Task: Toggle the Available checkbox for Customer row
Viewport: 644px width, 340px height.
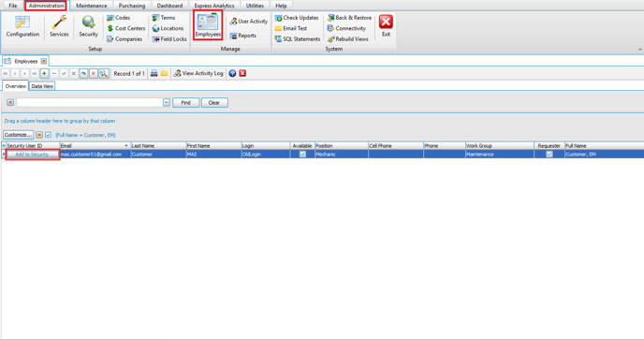Action: (302, 155)
